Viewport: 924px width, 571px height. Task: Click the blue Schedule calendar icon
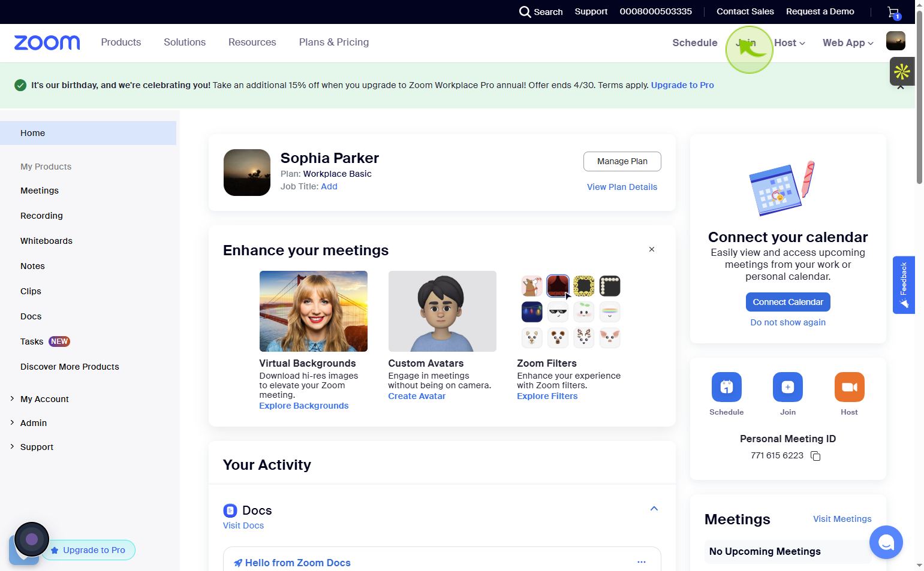(x=727, y=387)
